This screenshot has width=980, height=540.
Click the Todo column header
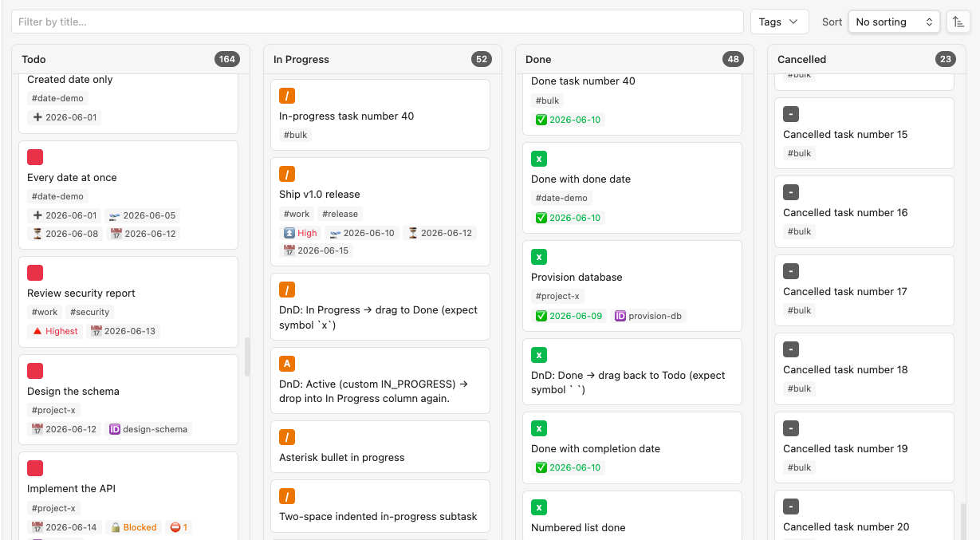click(131, 59)
